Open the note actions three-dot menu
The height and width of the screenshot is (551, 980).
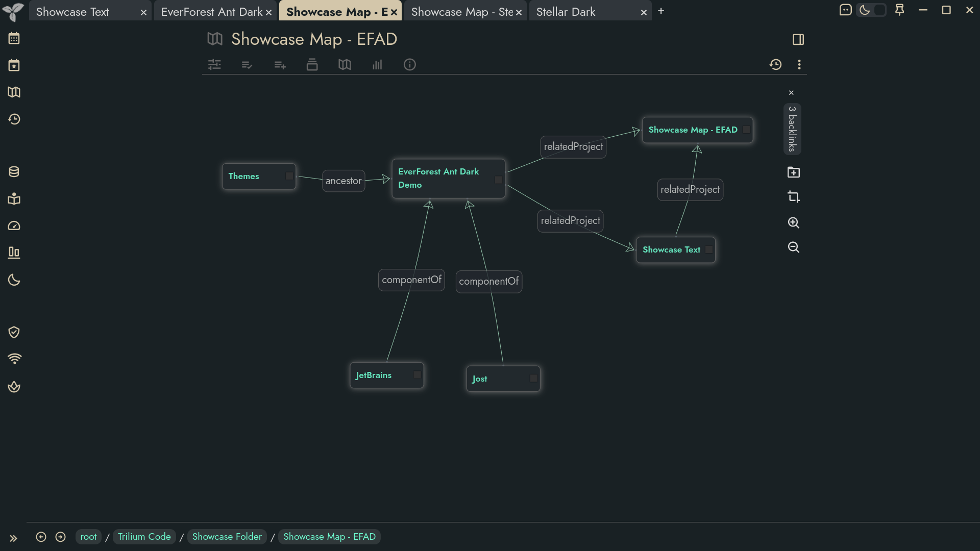pyautogui.click(x=799, y=65)
